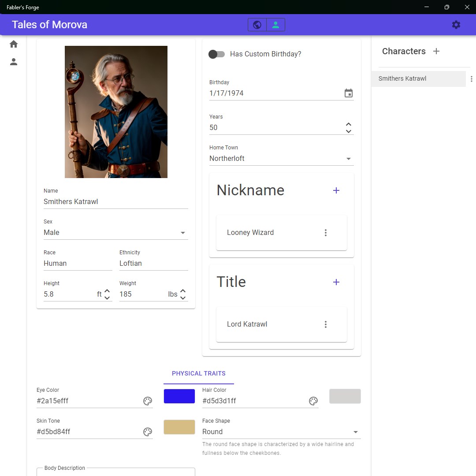Image resolution: width=476 pixels, height=476 pixels.
Task: Enable the Has Custom Birthday toggle
Action: click(216, 54)
